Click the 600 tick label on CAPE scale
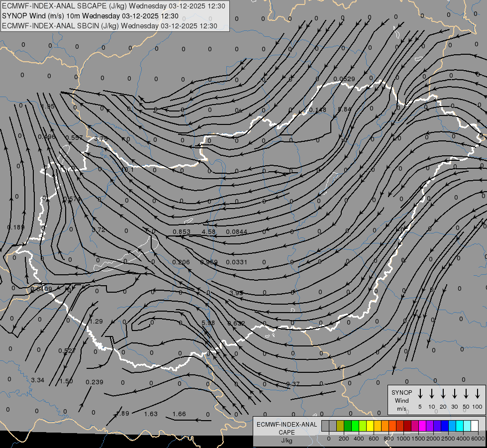This screenshot has height=448, width=487. pos(374,439)
